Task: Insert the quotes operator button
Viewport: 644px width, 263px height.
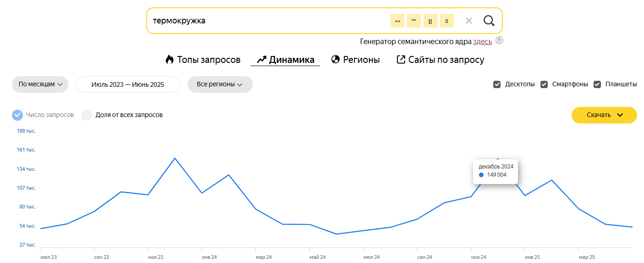Action: pyautogui.click(x=414, y=21)
